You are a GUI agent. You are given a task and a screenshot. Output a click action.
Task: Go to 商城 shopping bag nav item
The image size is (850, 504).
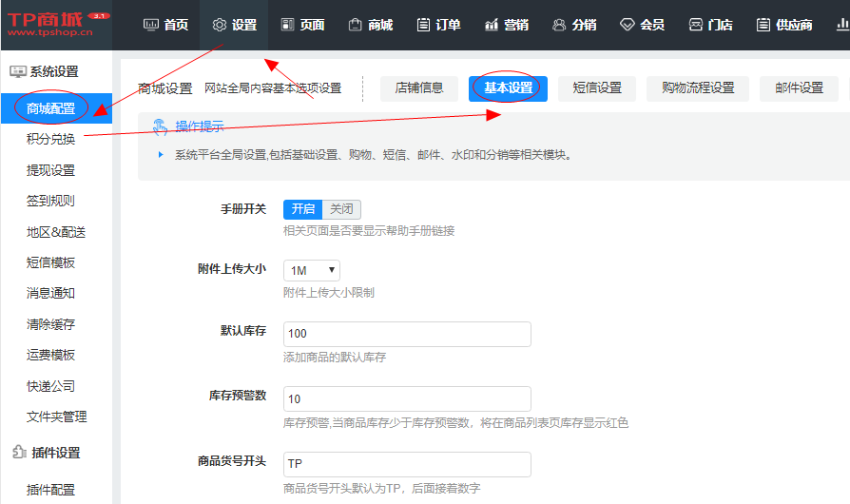(370, 26)
